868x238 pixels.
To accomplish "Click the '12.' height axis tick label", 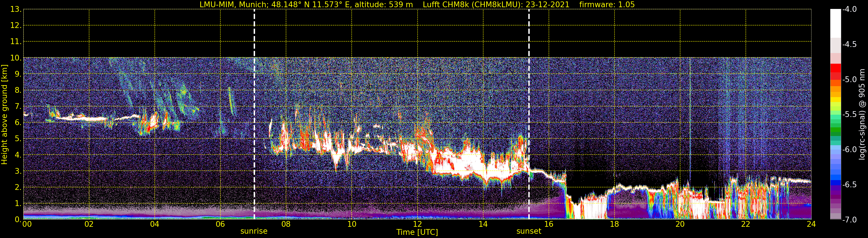I will [x=16, y=26].
